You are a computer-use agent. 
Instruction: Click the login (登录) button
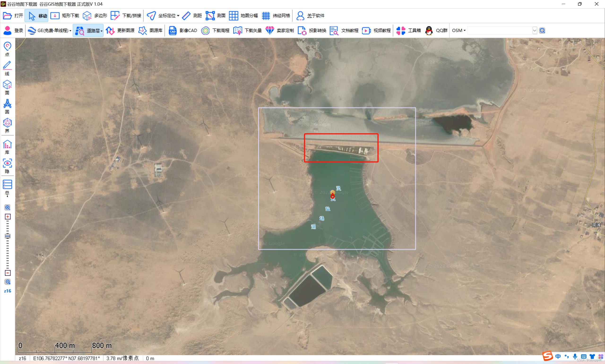pos(13,30)
